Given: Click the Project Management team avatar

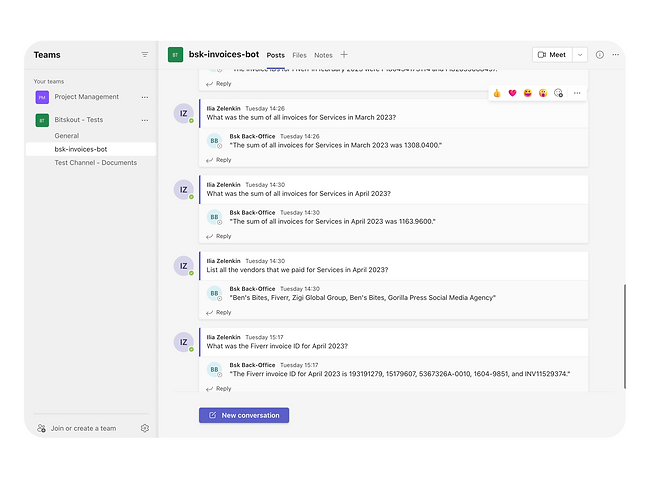Looking at the screenshot, I should click(x=42, y=97).
